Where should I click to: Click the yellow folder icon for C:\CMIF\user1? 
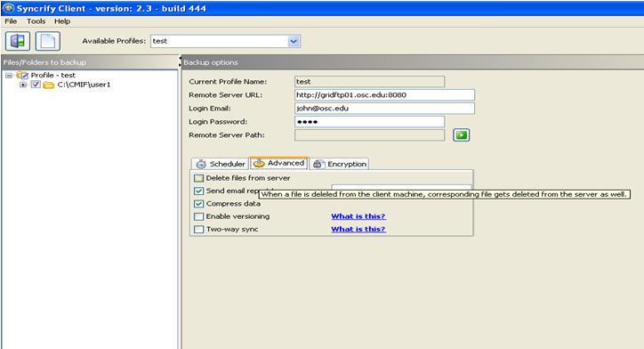click(x=49, y=85)
